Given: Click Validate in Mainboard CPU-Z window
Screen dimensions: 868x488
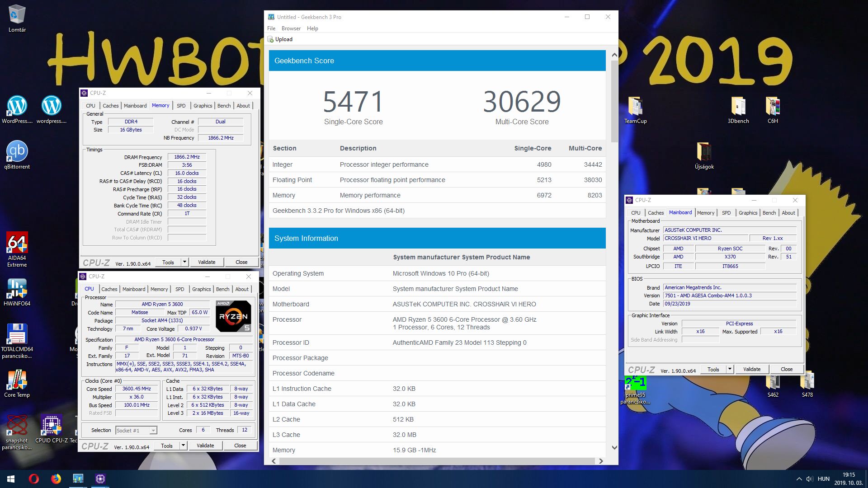Looking at the screenshot, I should [x=752, y=369].
